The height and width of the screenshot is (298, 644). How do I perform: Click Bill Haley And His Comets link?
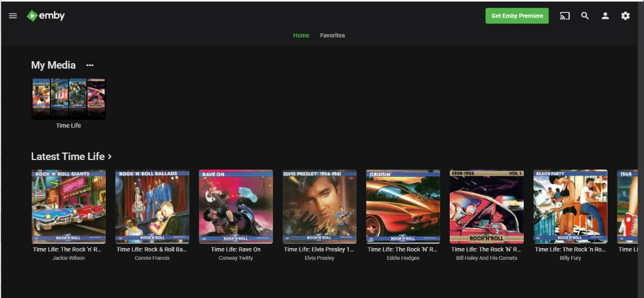coord(487,258)
